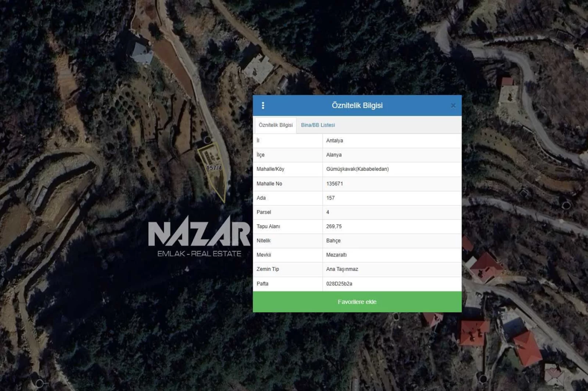Image resolution: width=588 pixels, height=391 pixels.
Task: Click the blue Öznitelik Bilgisi title bar text
Action: pyautogui.click(x=357, y=105)
